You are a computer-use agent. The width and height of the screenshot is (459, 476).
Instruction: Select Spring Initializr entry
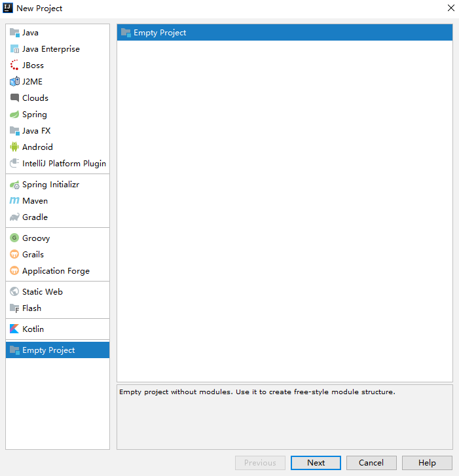click(58, 185)
